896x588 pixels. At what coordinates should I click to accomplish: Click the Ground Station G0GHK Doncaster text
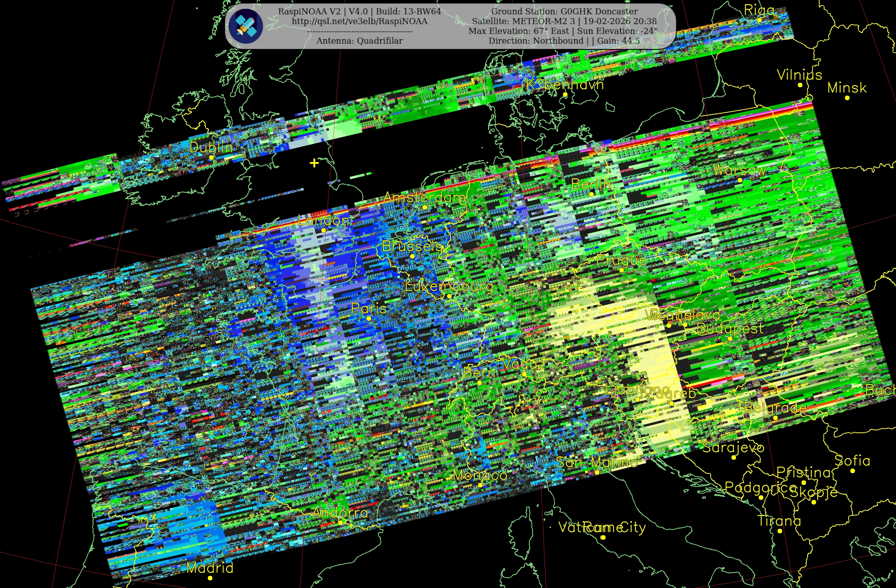[564, 11]
